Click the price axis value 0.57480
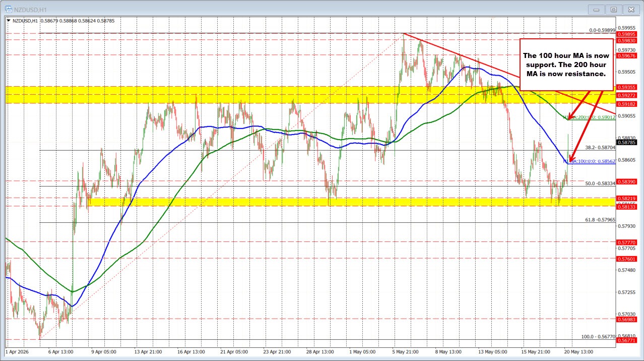Viewport: 644px width, 361px height. click(x=627, y=270)
